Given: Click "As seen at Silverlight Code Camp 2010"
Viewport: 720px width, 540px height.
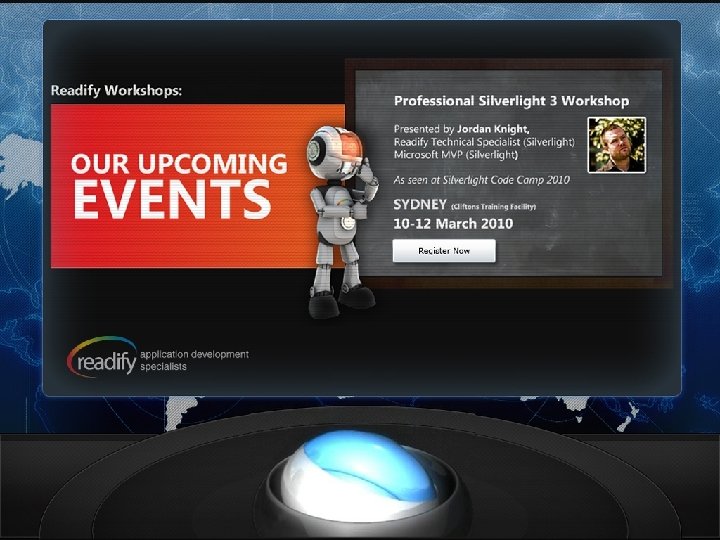Looking at the screenshot, I should [482, 180].
